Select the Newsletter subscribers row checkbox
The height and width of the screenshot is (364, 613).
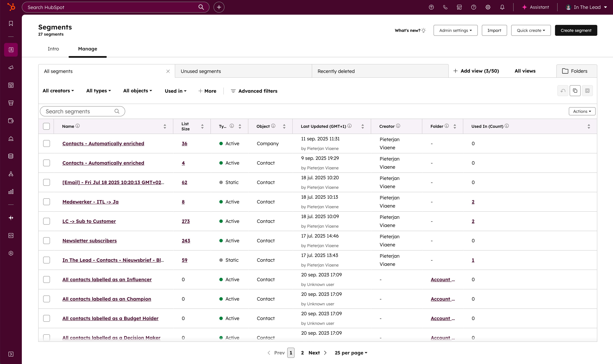point(46,241)
